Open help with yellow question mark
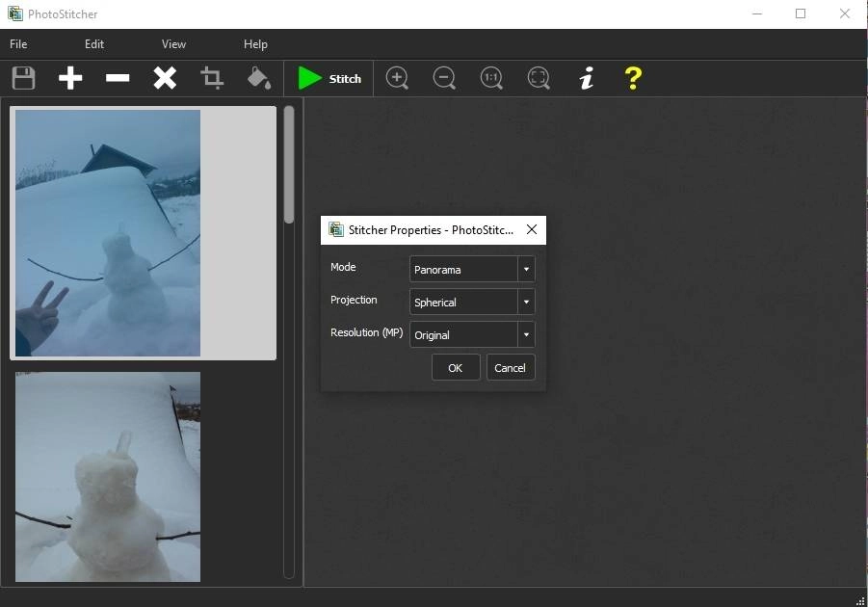This screenshot has width=868, height=607. [x=633, y=78]
